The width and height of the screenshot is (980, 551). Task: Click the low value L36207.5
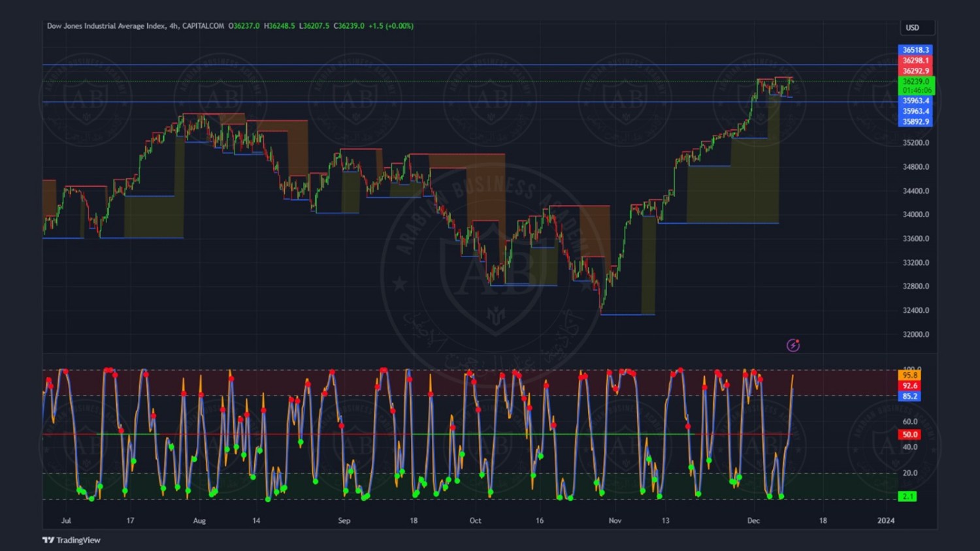(x=314, y=26)
